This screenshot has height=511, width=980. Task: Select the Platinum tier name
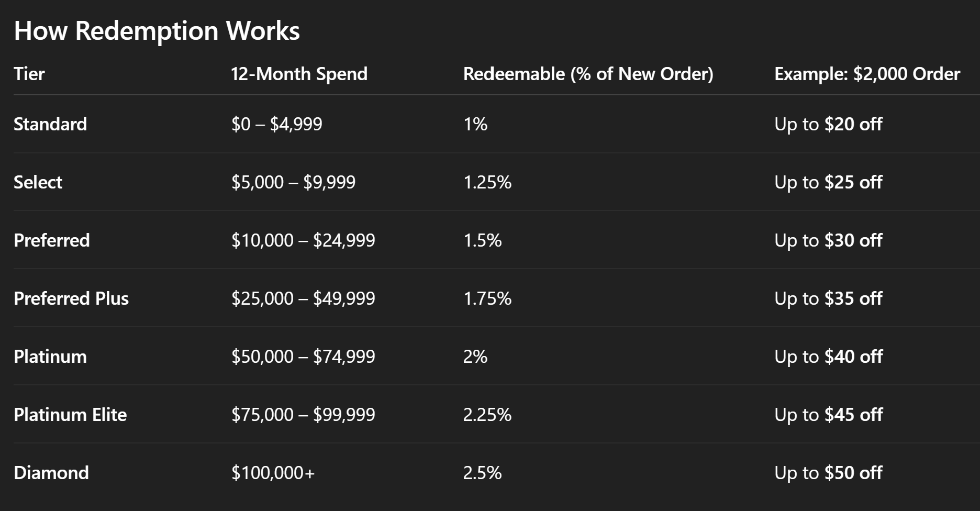50,357
